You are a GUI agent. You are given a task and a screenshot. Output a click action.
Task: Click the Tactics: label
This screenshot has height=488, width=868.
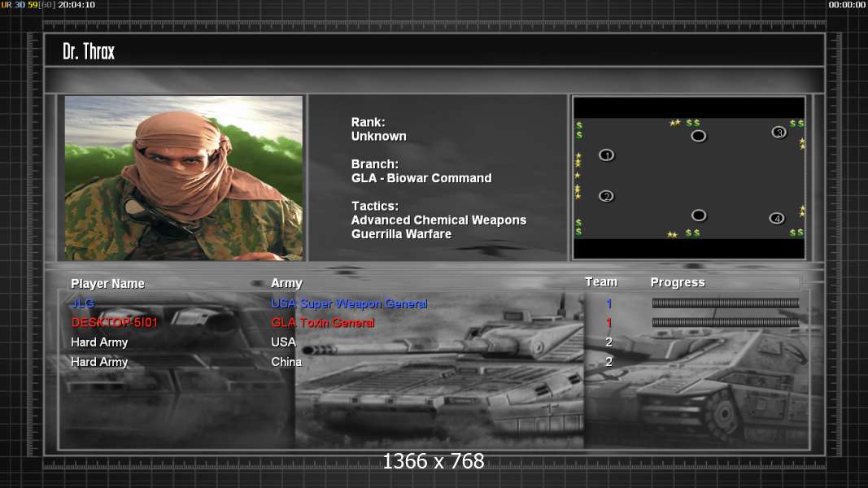click(375, 206)
